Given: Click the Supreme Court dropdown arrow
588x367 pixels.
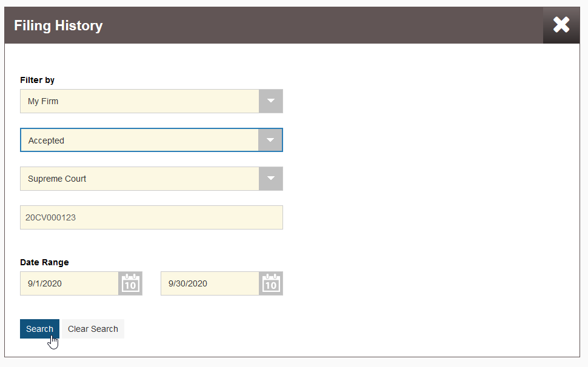Looking at the screenshot, I should click(271, 179).
